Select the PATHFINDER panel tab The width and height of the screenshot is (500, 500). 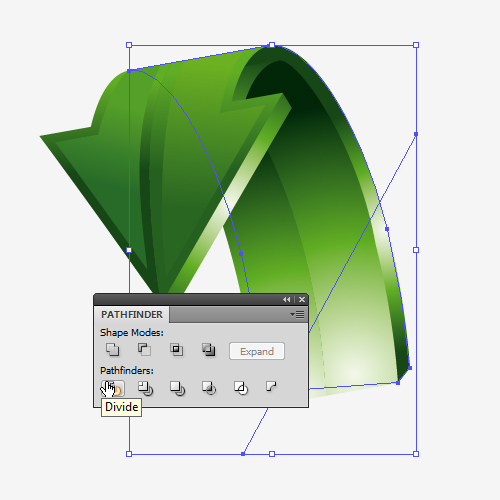click(132, 315)
